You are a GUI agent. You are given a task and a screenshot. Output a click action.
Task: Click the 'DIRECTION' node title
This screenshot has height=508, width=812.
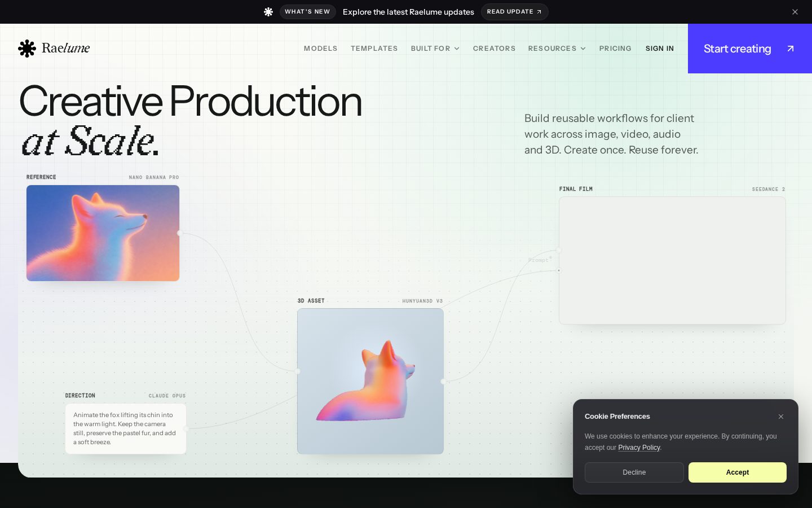point(80,396)
